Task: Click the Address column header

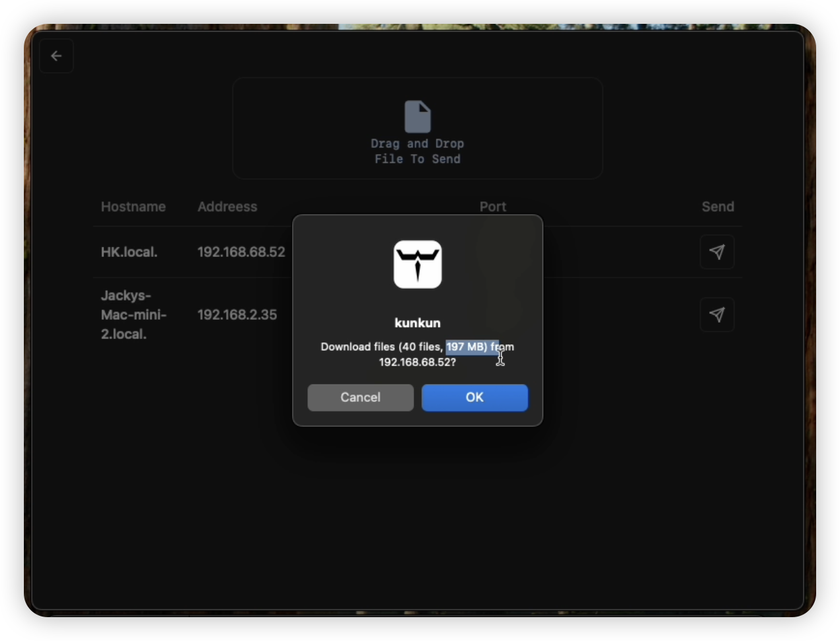Action: click(x=227, y=207)
